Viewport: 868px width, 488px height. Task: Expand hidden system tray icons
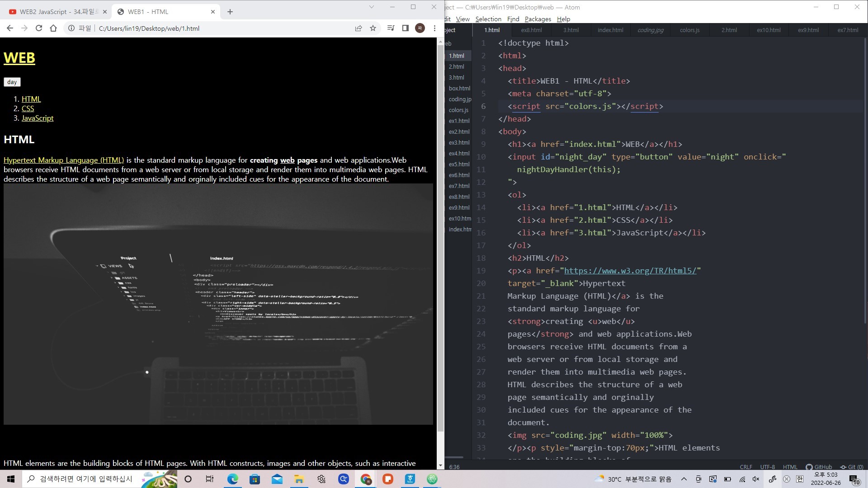coord(684,479)
